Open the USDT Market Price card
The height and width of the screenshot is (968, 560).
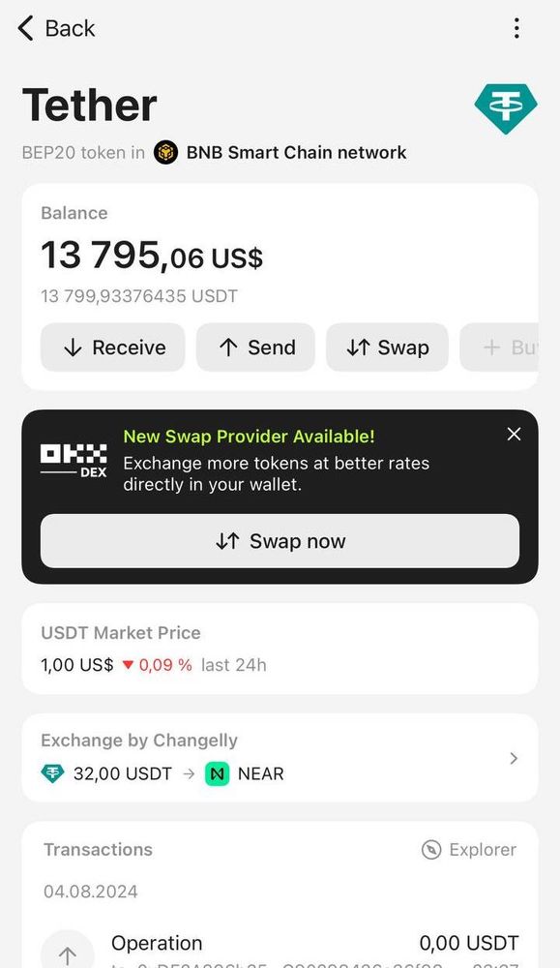tap(280, 649)
